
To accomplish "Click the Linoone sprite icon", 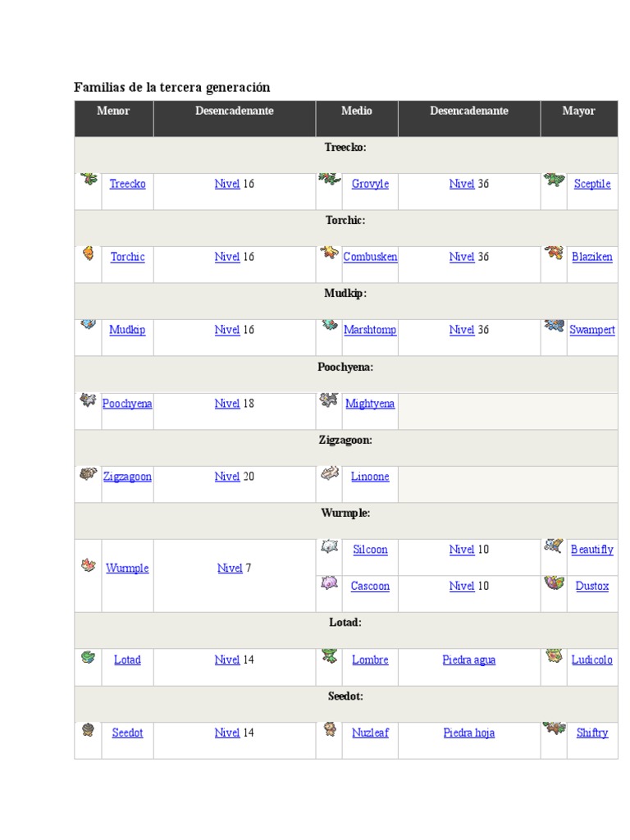I will (x=329, y=472).
